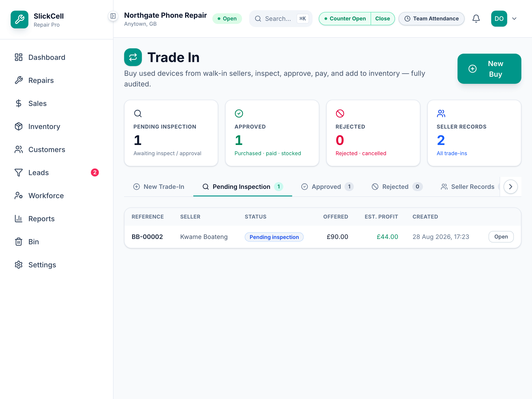The image size is (532, 399).
Task: Click the Customers people icon
Action: [19, 150]
